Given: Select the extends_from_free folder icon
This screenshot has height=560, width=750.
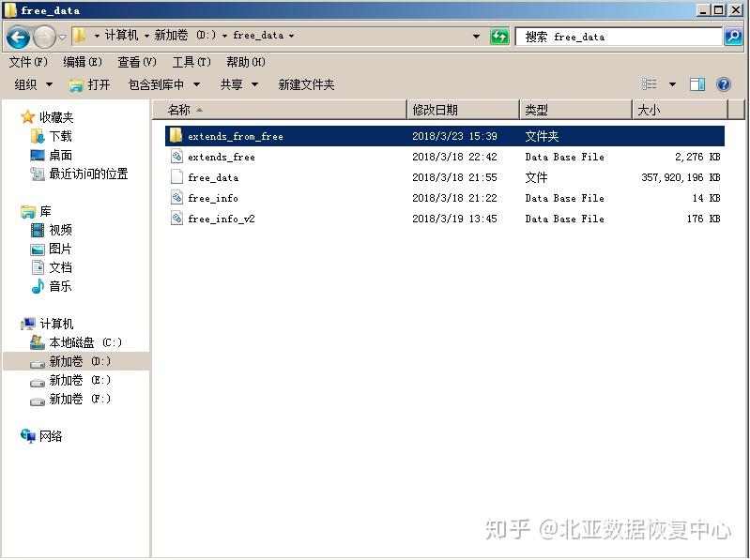Looking at the screenshot, I should [x=176, y=136].
